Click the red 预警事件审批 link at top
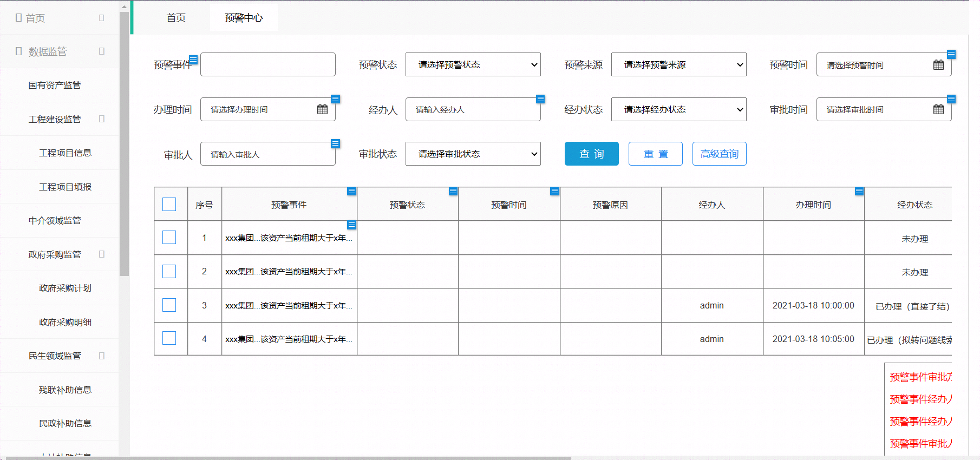Viewport: 980px width, 460px height. pyautogui.click(x=920, y=377)
